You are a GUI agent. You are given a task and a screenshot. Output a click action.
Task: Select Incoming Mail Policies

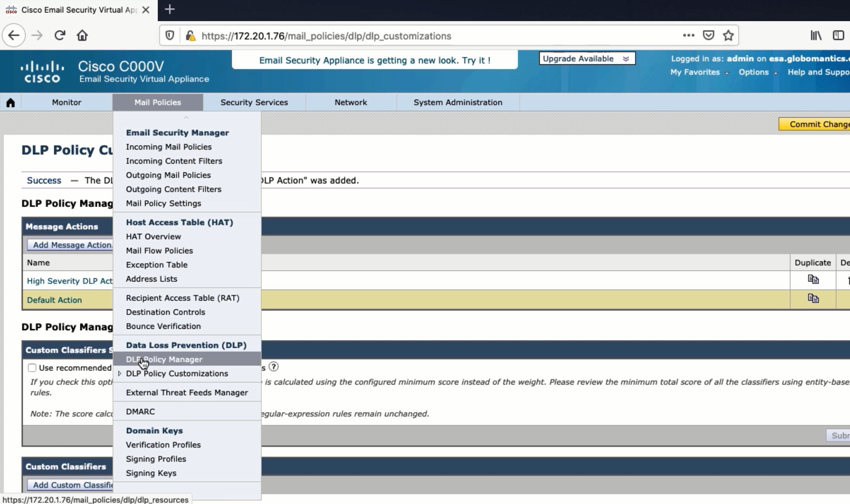tap(169, 147)
